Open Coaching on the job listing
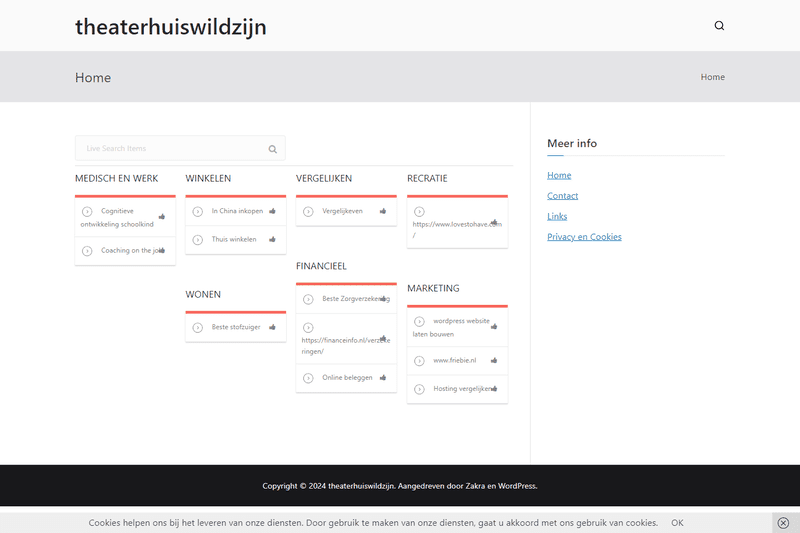800x533 pixels. click(130, 251)
